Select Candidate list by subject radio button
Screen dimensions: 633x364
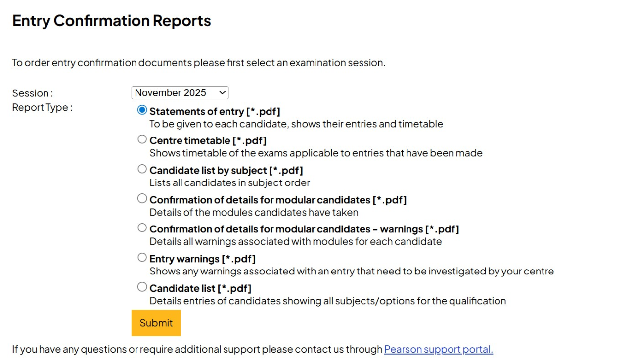pyautogui.click(x=142, y=169)
